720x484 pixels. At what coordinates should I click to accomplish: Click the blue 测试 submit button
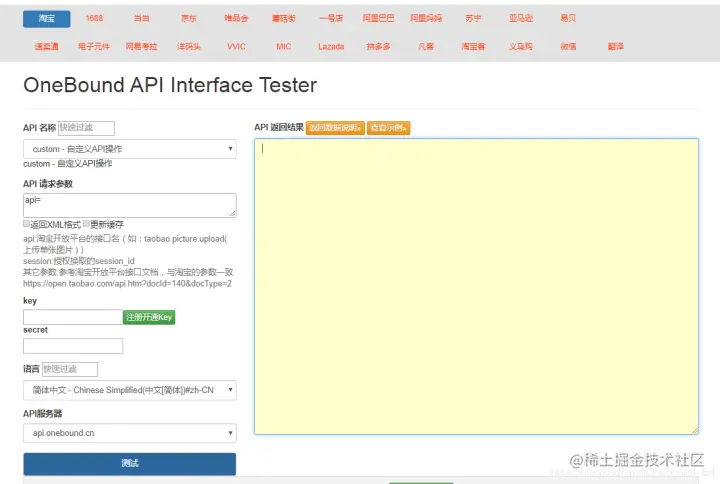point(129,464)
